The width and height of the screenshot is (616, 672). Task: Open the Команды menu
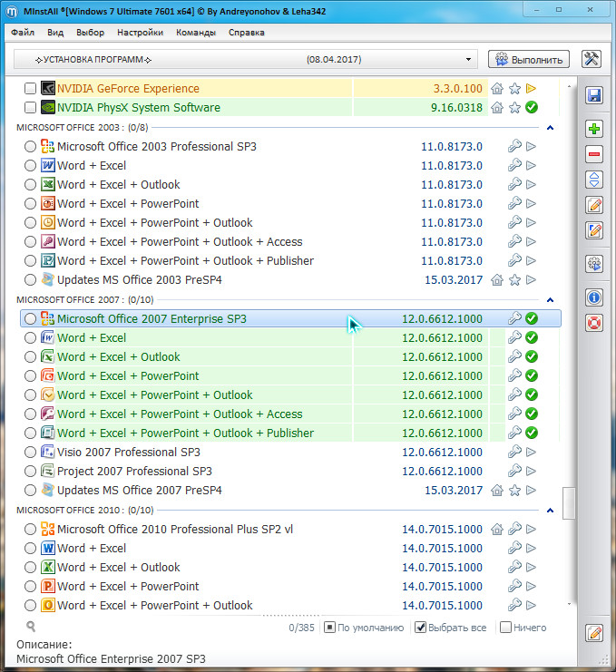[x=196, y=32]
